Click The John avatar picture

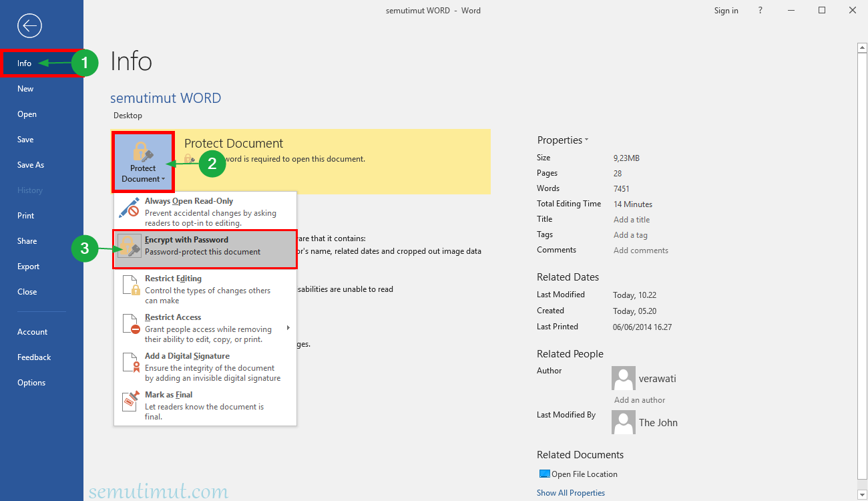623,422
